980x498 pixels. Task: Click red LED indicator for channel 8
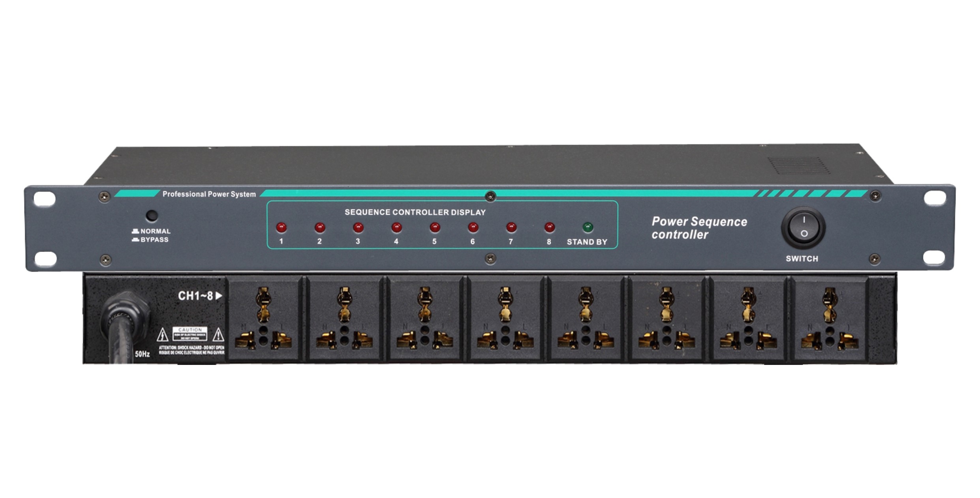(x=550, y=227)
